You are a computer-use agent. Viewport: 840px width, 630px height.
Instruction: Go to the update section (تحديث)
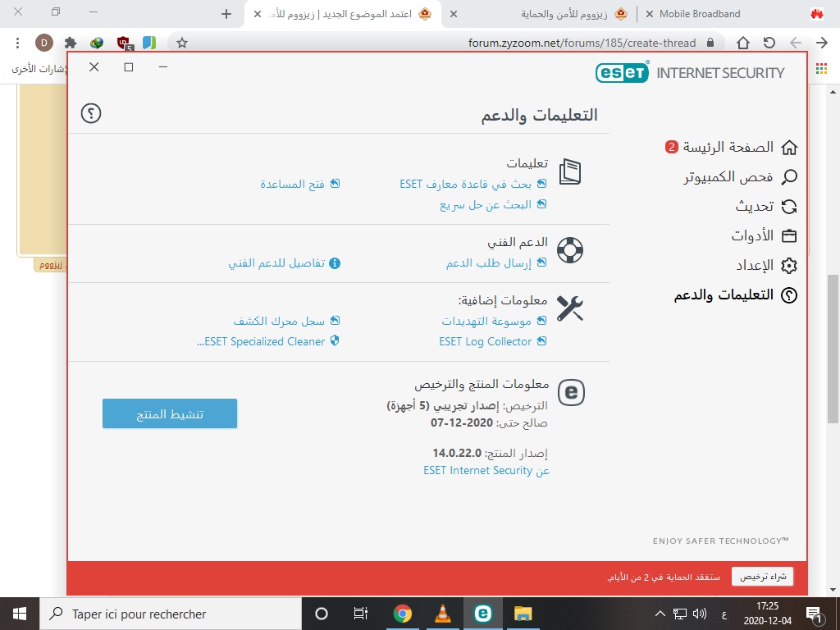coord(766,206)
